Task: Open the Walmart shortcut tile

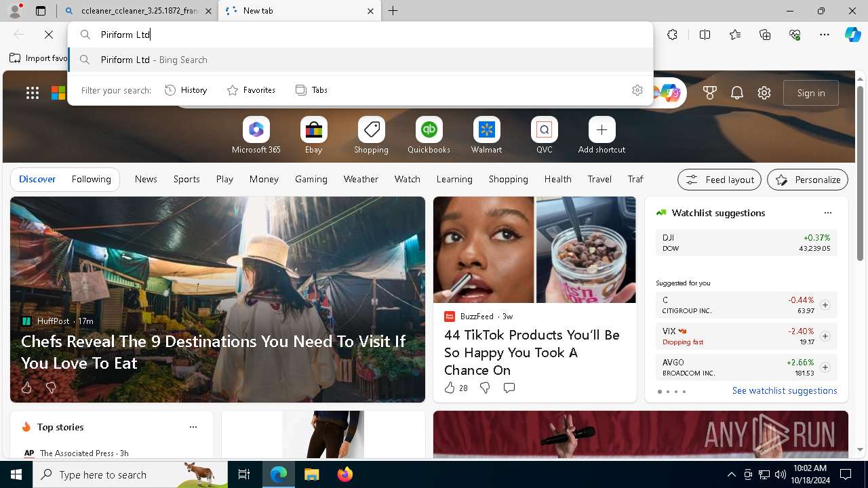Action: click(x=486, y=136)
